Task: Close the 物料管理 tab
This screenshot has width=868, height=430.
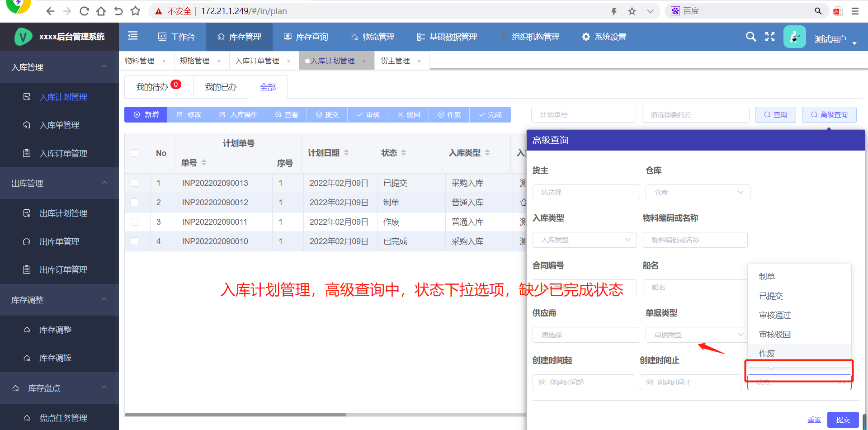Action: (x=164, y=61)
